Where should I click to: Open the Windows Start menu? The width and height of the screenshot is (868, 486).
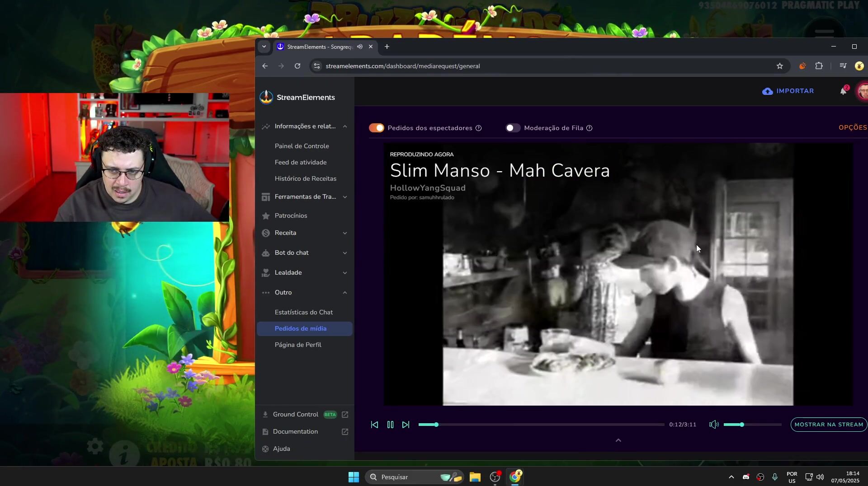(354, 477)
